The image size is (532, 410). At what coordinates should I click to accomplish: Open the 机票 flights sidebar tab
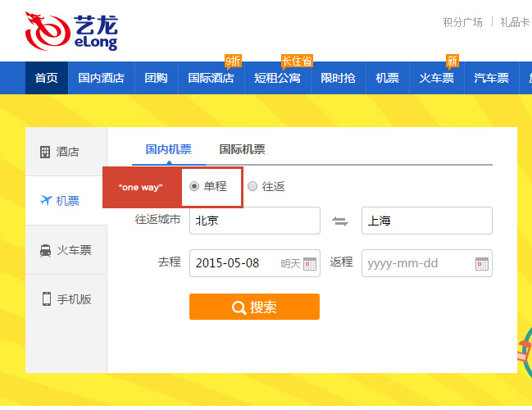(x=66, y=201)
